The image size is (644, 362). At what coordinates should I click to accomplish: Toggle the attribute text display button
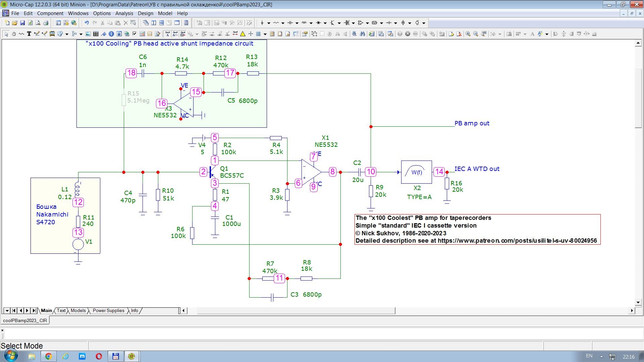tap(167, 34)
